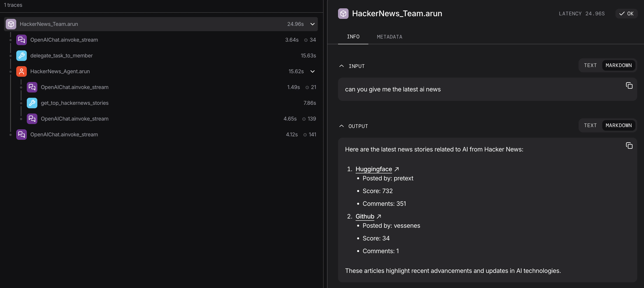
Task: Collapse the HackerNews_Agent.arun child spans
Action: click(312, 71)
